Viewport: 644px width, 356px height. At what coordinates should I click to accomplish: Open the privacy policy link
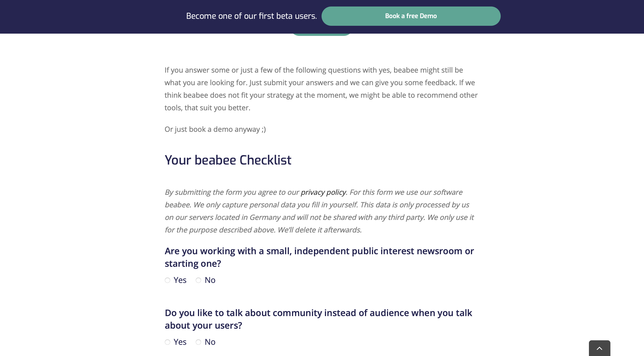[323, 192]
